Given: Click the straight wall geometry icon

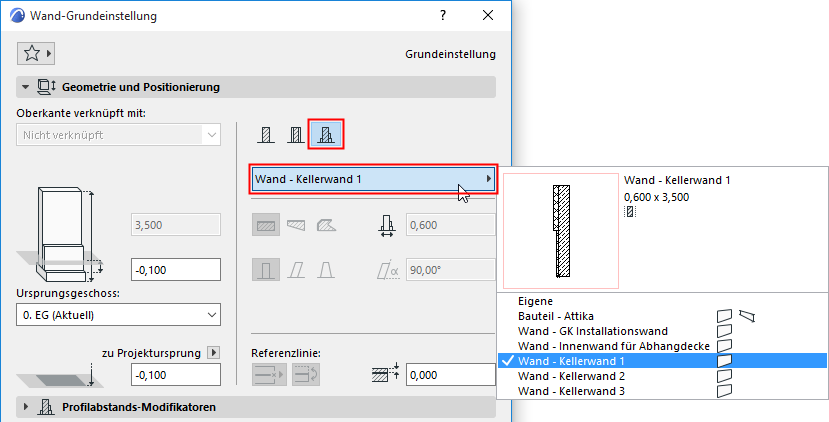Looking at the screenshot, I should (x=265, y=227).
